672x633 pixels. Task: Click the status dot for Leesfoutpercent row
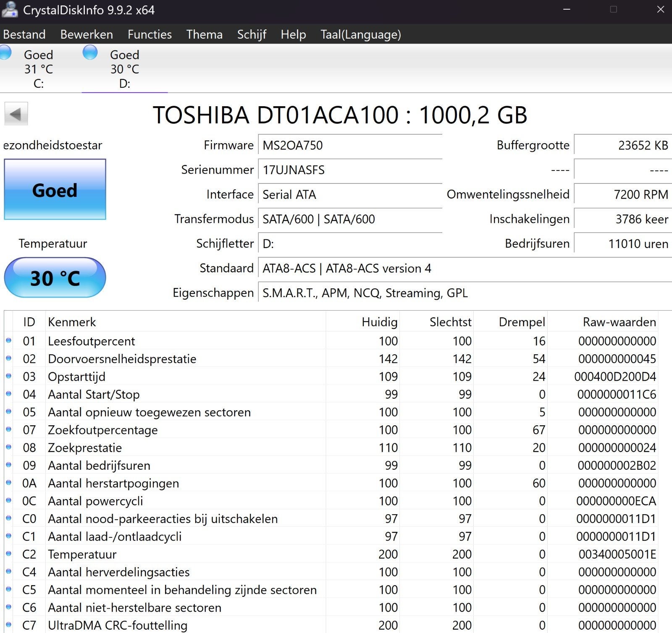tap(8, 340)
